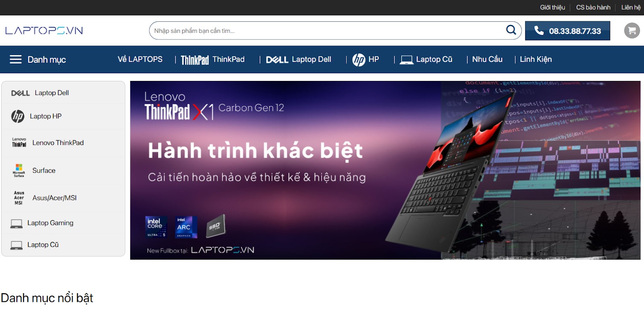Click the Dell logo in sidebar

21,93
